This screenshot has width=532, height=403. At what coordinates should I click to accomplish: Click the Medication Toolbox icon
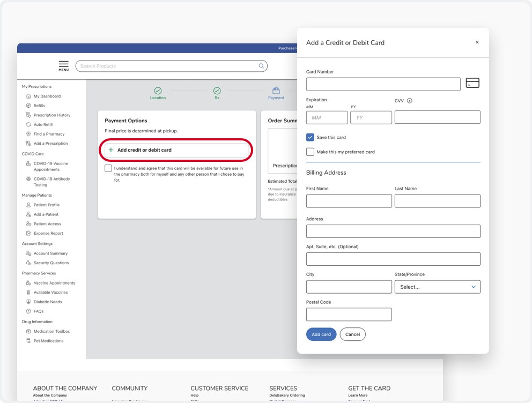pyautogui.click(x=28, y=331)
